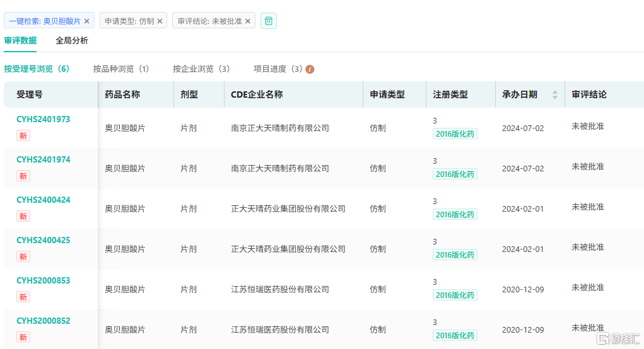
Task: Open record CYHS2401974
Action: click(x=43, y=159)
